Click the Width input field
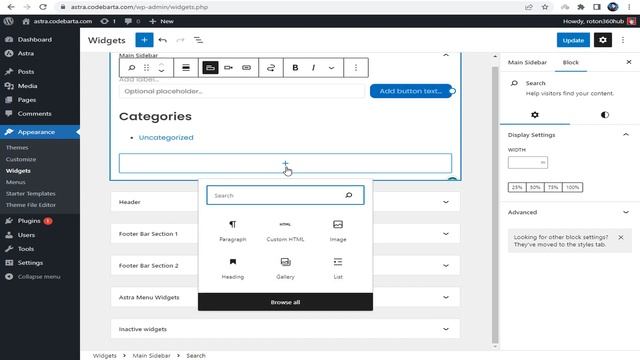Viewport: 640px width, 360px height. (x=528, y=162)
